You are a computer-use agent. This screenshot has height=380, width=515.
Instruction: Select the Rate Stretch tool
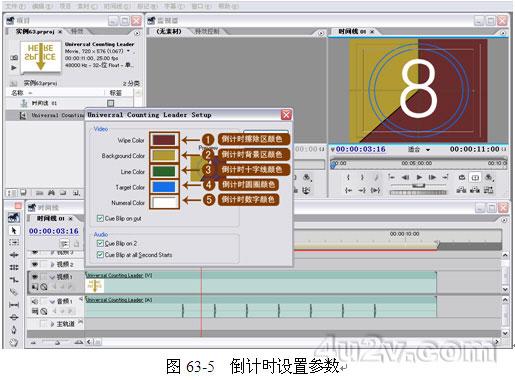[x=14, y=280]
